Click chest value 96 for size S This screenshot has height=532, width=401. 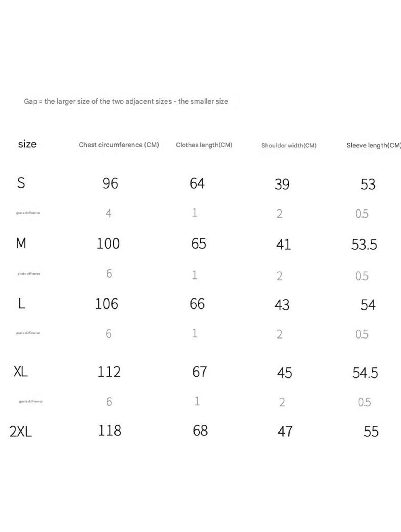[110, 183]
